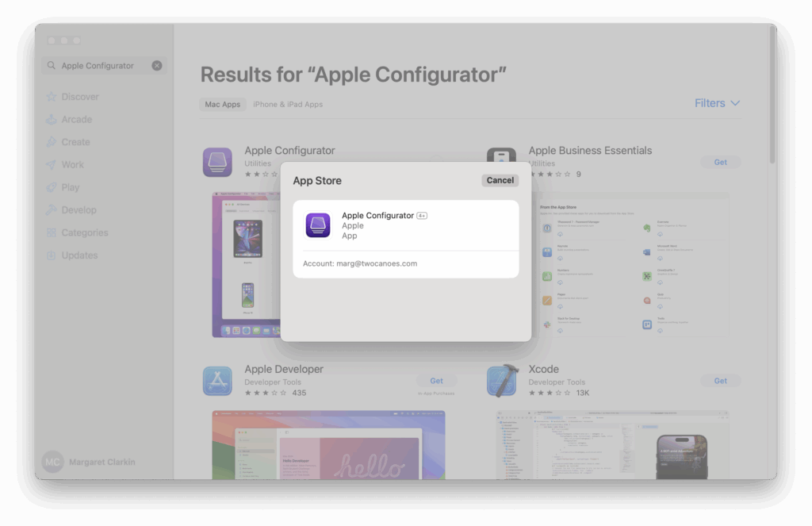812x526 pixels.
Task: Click the Arcade joystick icon
Action: [x=51, y=119]
